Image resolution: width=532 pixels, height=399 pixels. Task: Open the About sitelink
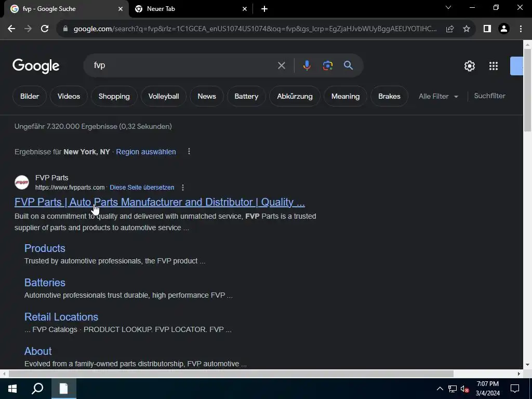click(x=38, y=351)
